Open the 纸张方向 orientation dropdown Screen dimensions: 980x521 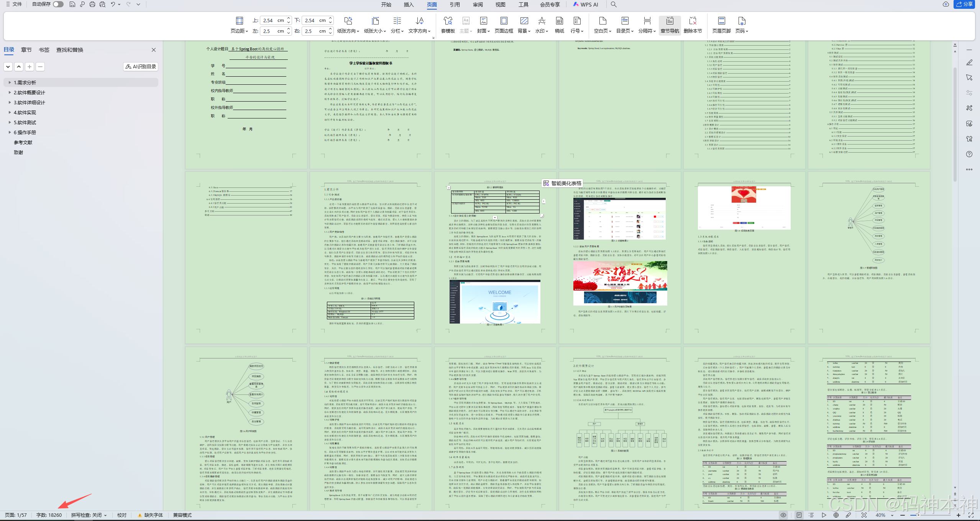(x=348, y=31)
